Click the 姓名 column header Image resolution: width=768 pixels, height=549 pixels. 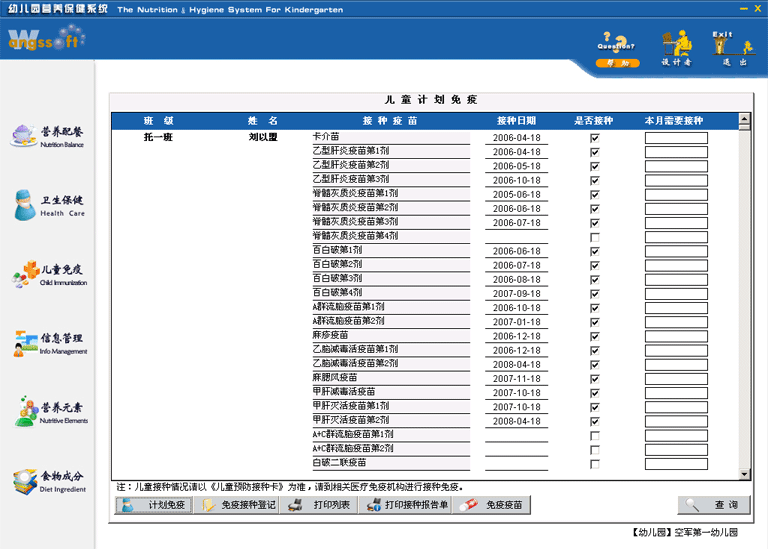263,121
